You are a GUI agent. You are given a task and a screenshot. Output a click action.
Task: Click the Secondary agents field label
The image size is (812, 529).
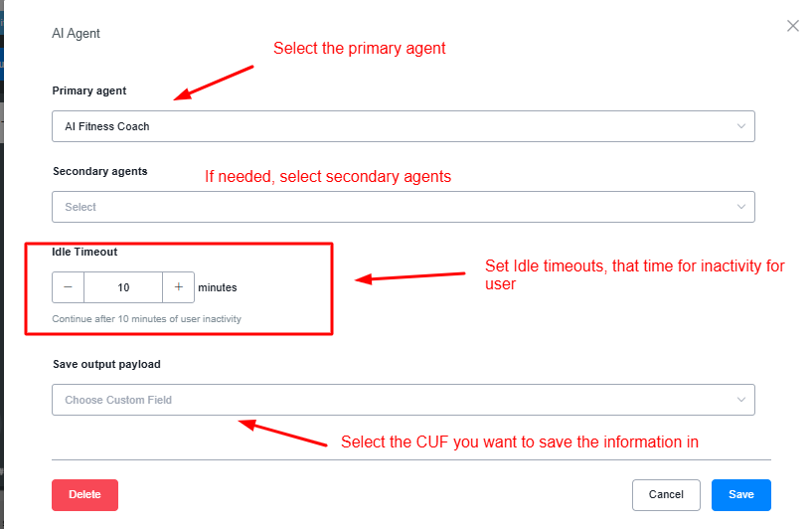click(99, 171)
